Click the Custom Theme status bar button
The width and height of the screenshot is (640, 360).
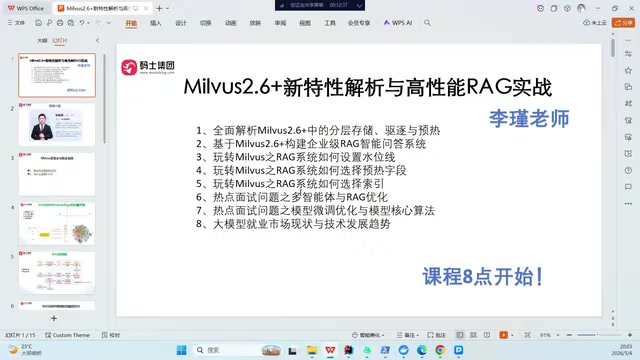[x=67, y=335]
